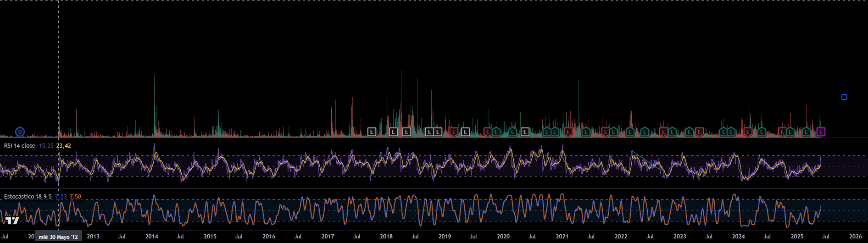Click the 2026 label on time axis
Viewport: 868px width, 243px height.
click(x=855, y=237)
